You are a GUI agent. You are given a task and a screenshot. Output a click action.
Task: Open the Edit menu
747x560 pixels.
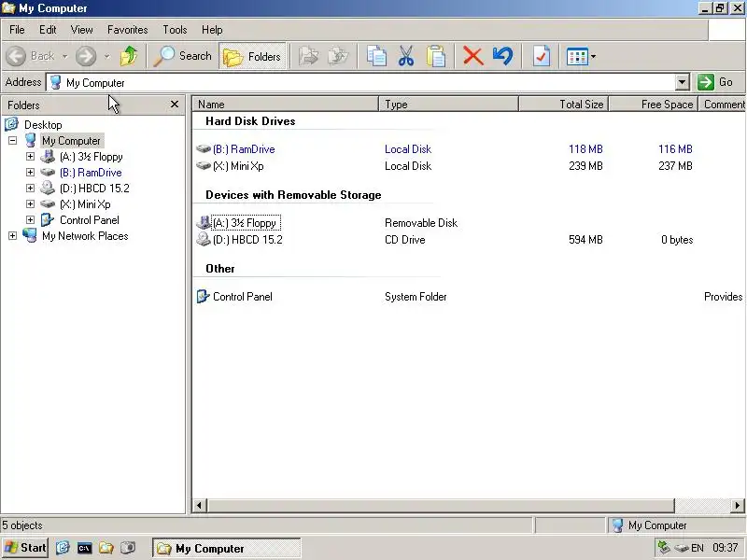(x=48, y=30)
